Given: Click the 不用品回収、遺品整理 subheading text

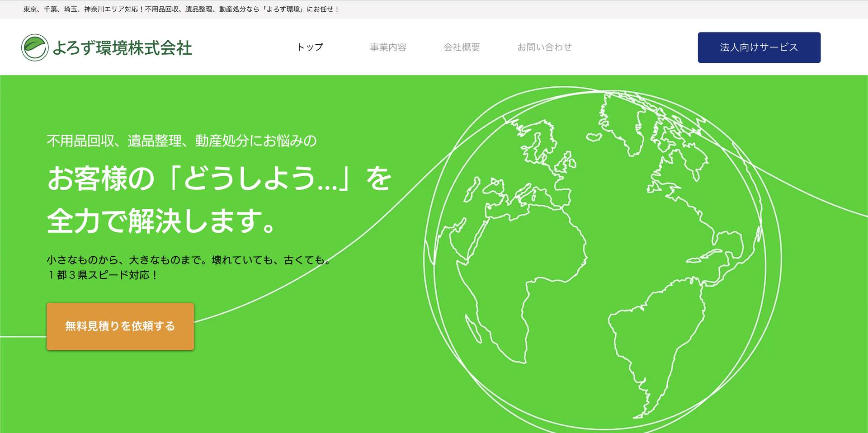Looking at the screenshot, I should tap(182, 141).
